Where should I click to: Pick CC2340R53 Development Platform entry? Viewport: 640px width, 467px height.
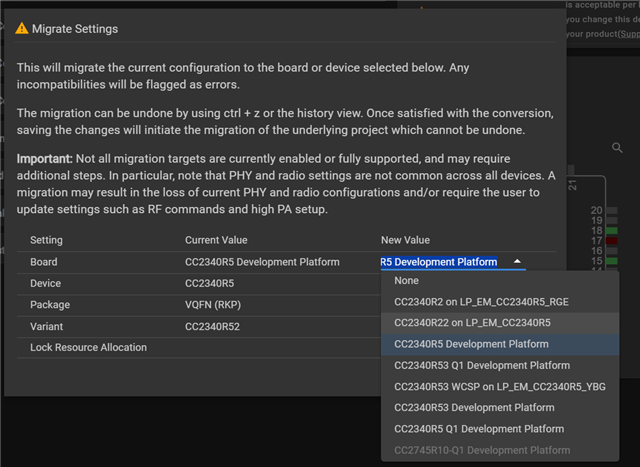tap(474, 407)
